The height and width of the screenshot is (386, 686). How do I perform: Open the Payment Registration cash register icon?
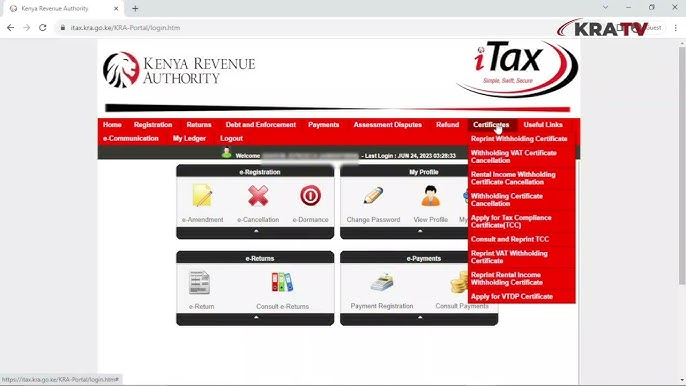tap(382, 282)
